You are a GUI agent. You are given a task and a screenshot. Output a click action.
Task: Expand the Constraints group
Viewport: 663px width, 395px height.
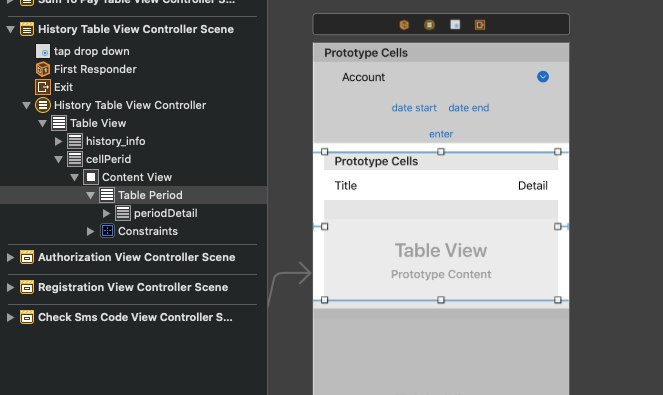90,231
